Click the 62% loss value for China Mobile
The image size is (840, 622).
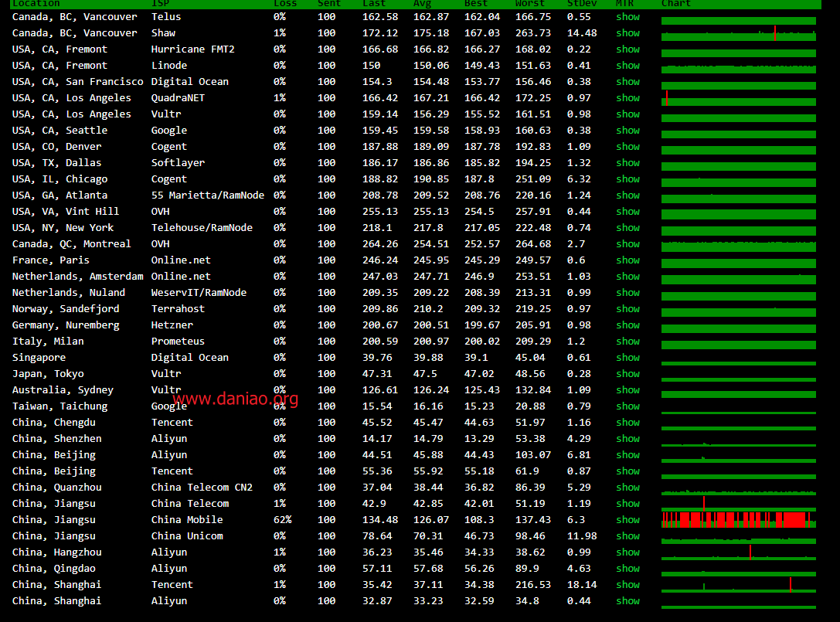point(282,520)
